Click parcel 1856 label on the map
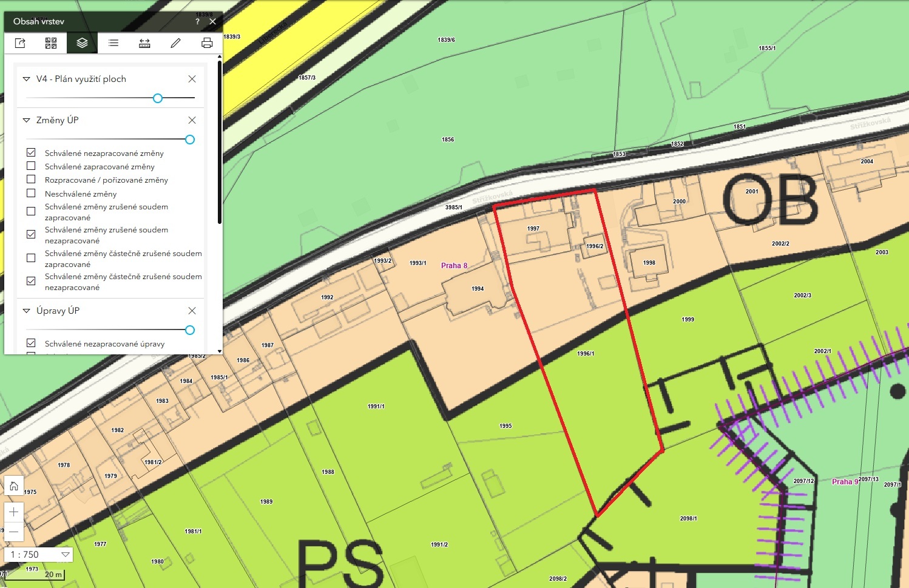This screenshot has height=588, width=909. click(x=448, y=140)
